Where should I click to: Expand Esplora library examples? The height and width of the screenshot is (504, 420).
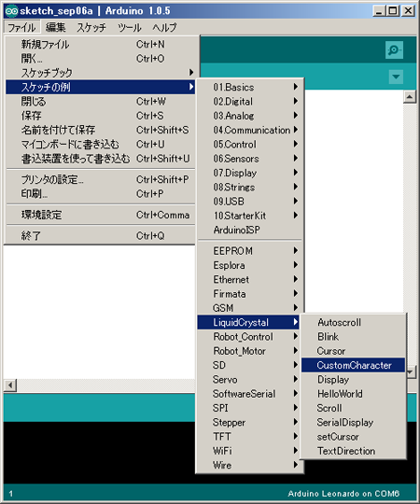249,265
